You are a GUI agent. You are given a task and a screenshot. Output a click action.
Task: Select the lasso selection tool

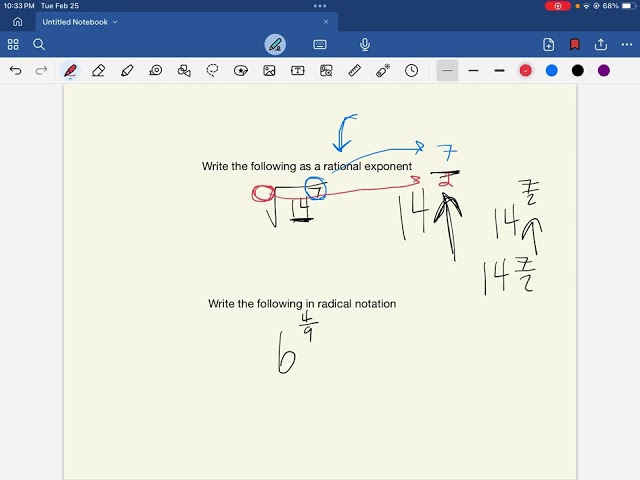tap(212, 71)
